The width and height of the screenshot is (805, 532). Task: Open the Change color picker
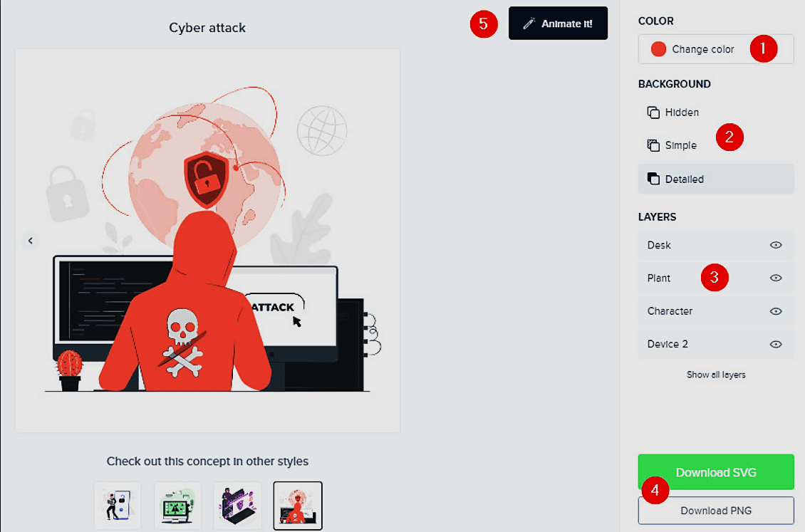[x=702, y=49]
